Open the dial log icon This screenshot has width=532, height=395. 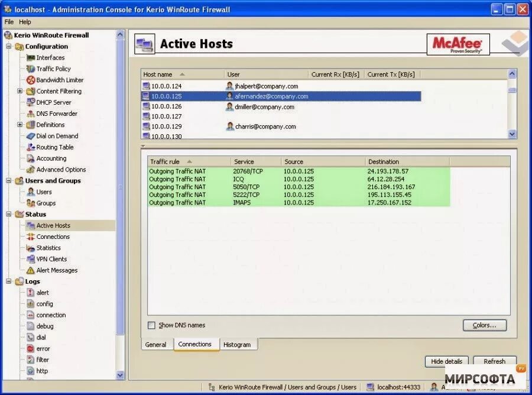coord(31,338)
